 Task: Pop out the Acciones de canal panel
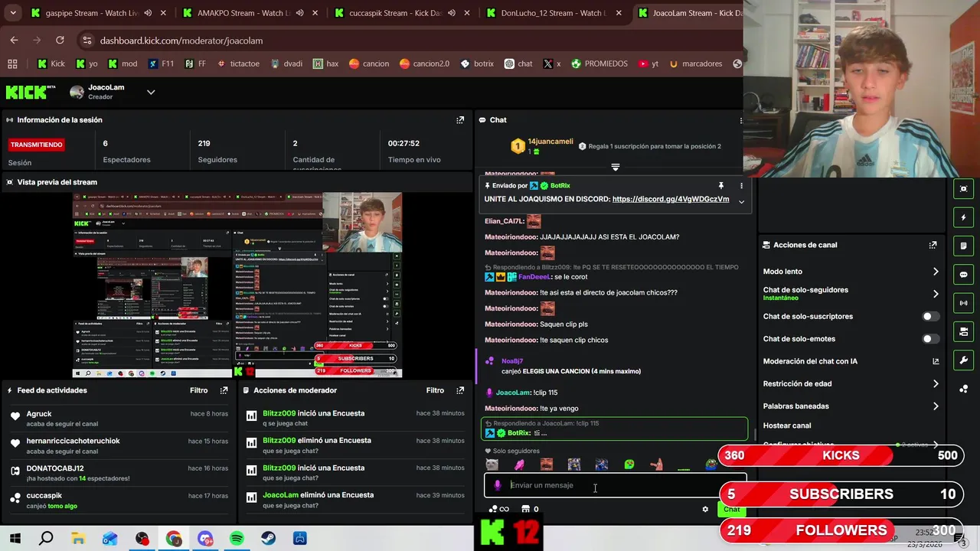933,245
